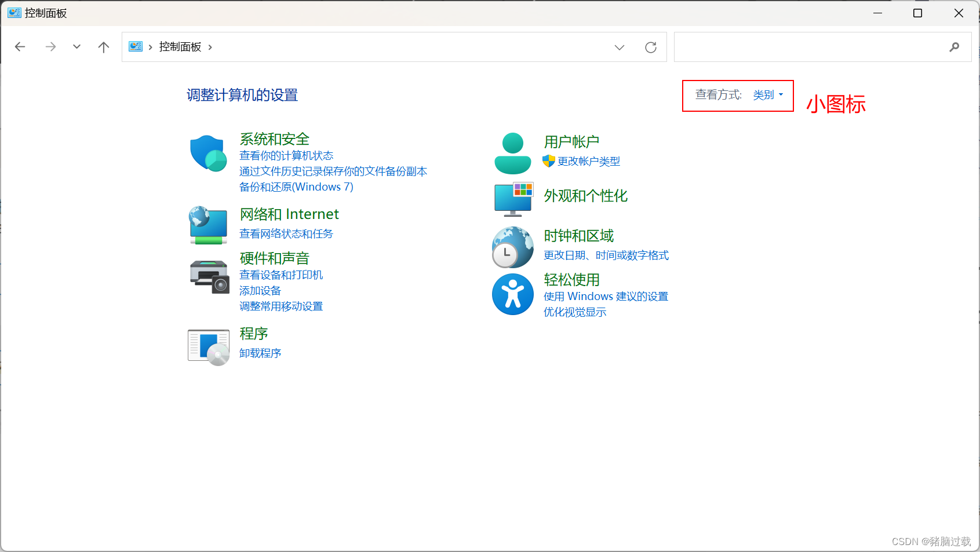Open recent locations dropdown chevron
The width and height of the screenshot is (980, 552).
coord(76,47)
